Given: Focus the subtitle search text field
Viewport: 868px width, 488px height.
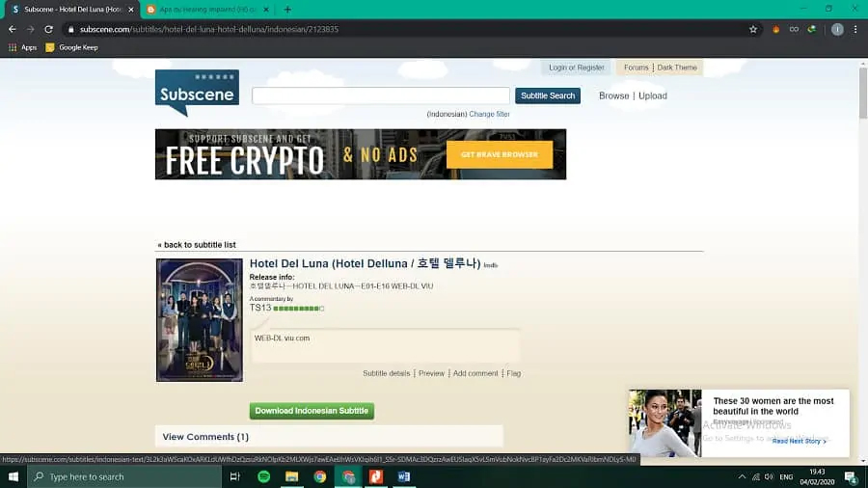Looking at the screenshot, I should point(381,95).
